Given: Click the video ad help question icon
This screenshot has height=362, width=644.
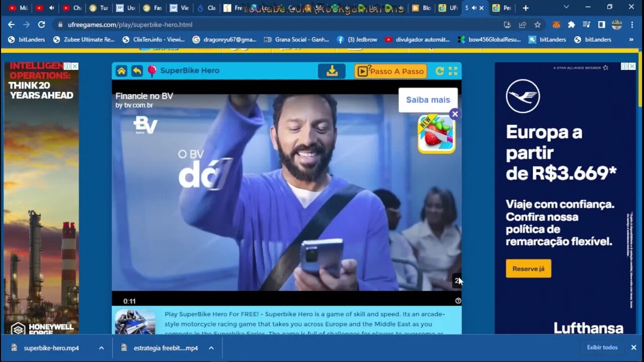Looking at the screenshot, I should point(458,301).
